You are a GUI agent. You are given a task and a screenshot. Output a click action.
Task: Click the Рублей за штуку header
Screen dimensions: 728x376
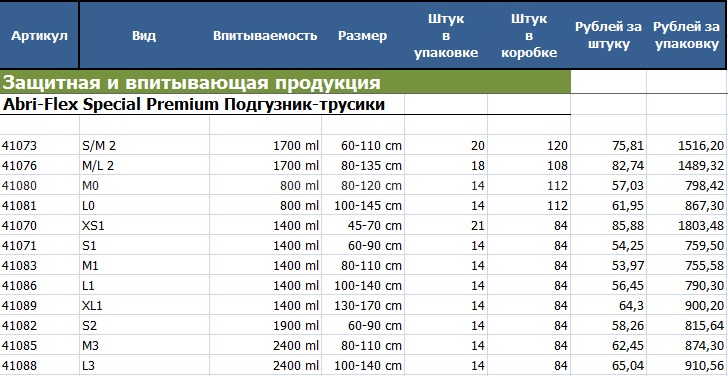click(608, 36)
